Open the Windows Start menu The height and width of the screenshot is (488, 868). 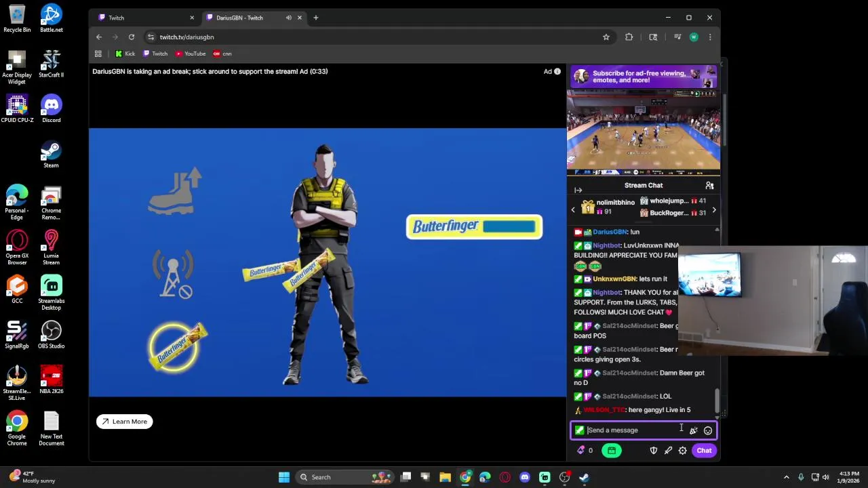point(284,477)
